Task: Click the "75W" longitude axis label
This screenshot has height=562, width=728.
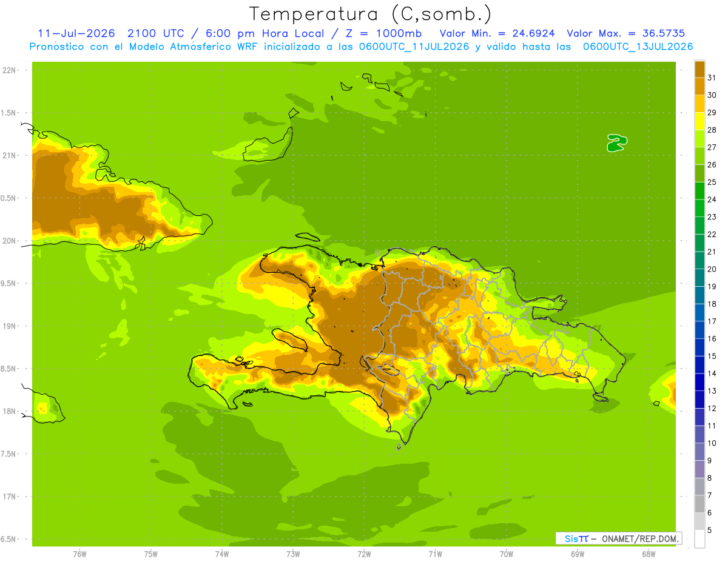Action: 151,554
